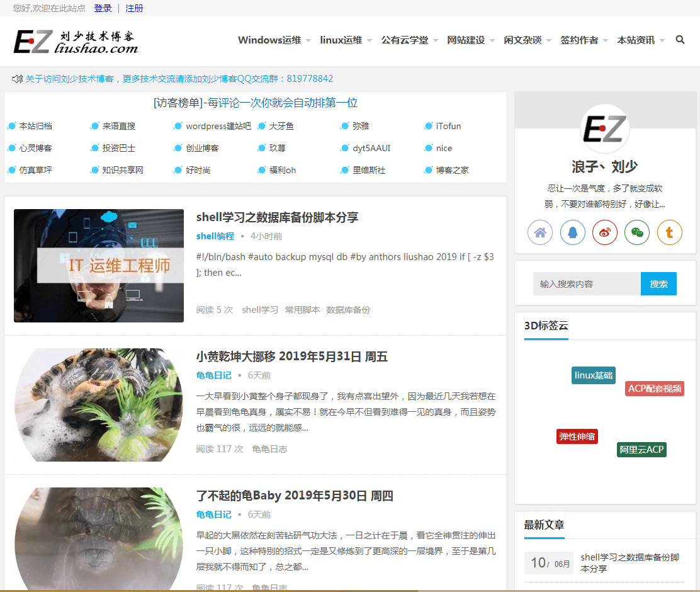This screenshot has width=700, height=592.
Task: Click the search input field 输入搜索内容
Action: tap(587, 283)
